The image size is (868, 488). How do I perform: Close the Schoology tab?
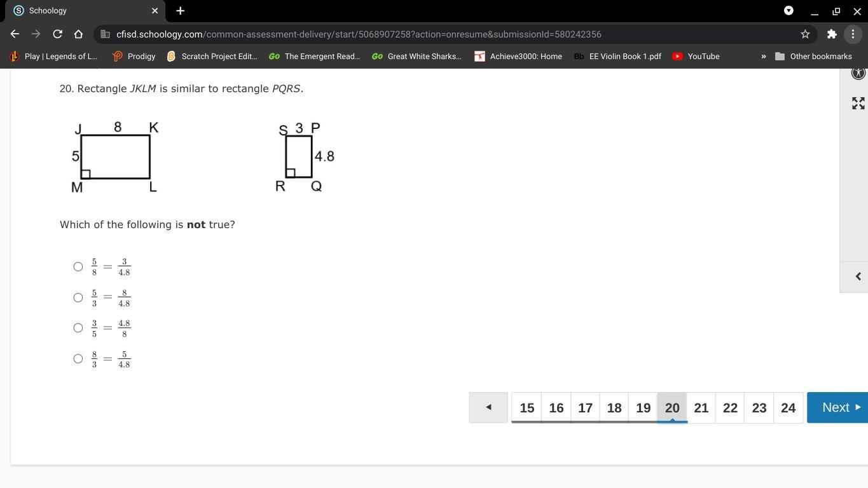(x=155, y=11)
